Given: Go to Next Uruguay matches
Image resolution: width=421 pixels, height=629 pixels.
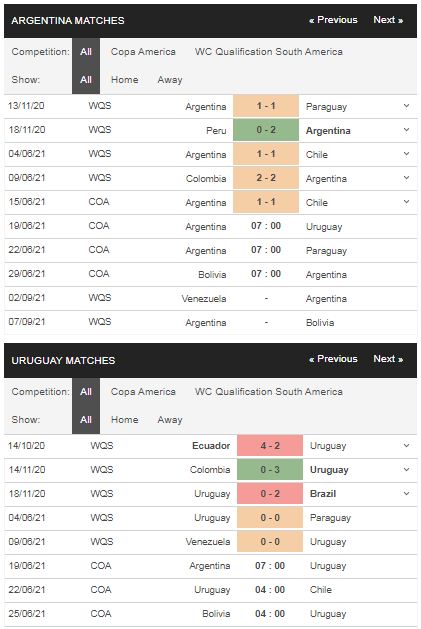Looking at the screenshot, I should pos(388,359).
